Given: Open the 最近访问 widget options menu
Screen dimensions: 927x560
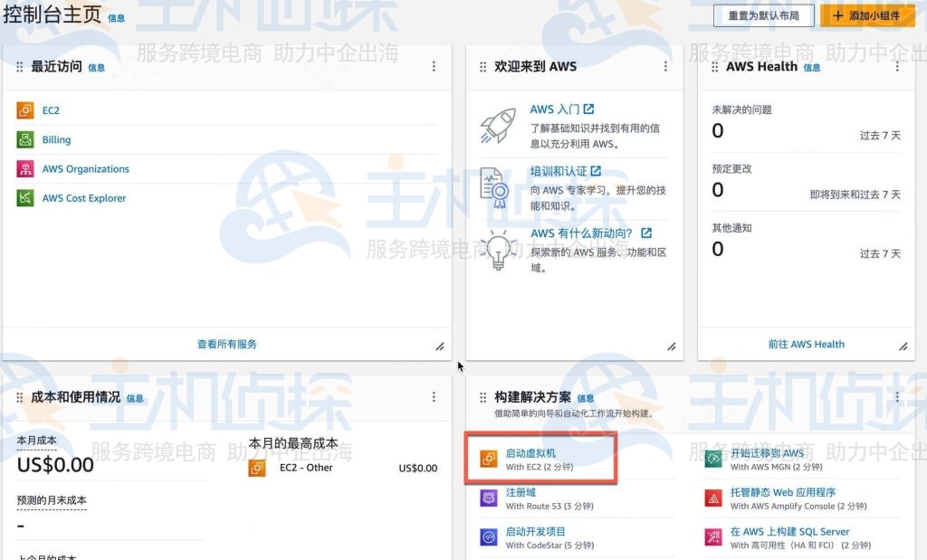Looking at the screenshot, I should (434, 66).
